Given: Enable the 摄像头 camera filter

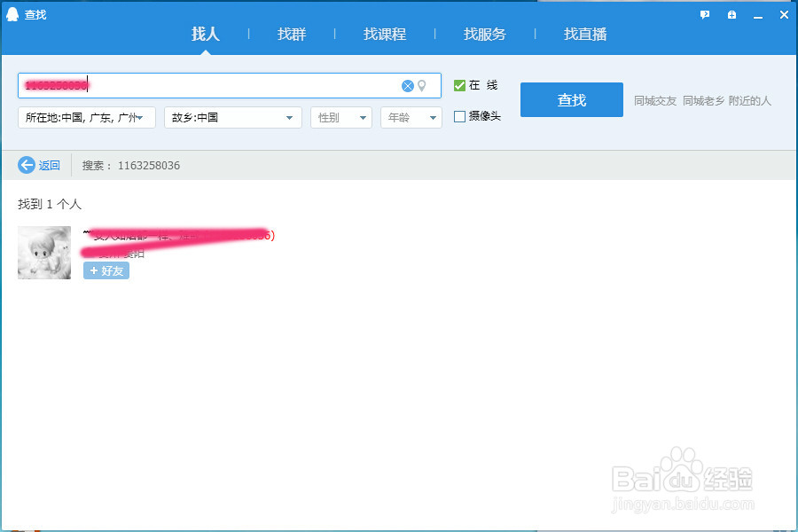Looking at the screenshot, I should [458, 116].
